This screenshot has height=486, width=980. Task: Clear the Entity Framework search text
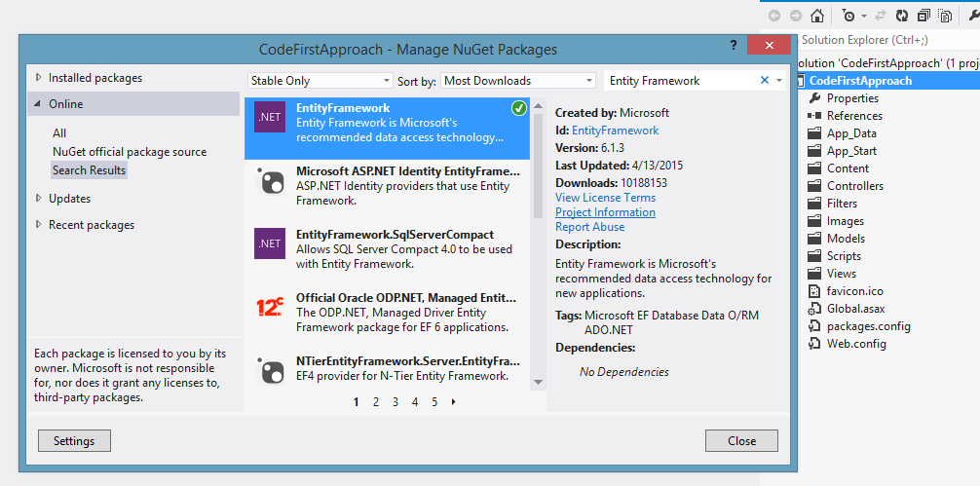click(x=765, y=81)
